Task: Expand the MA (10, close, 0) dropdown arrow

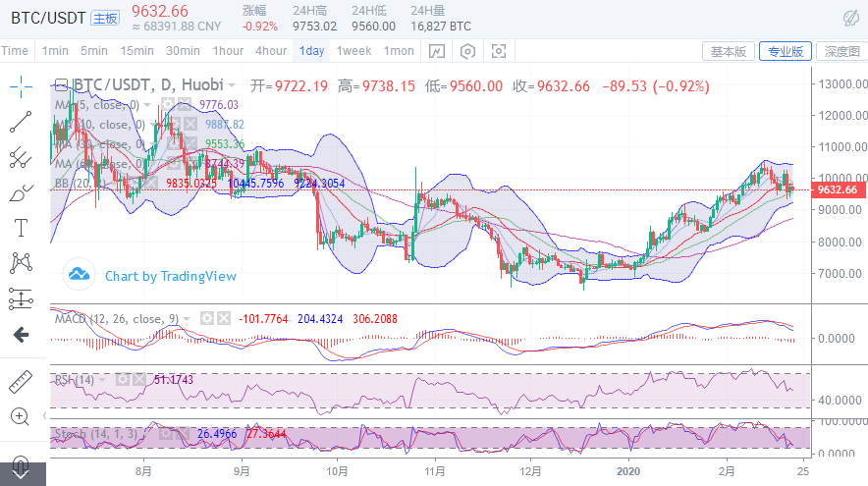Action: (153, 125)
